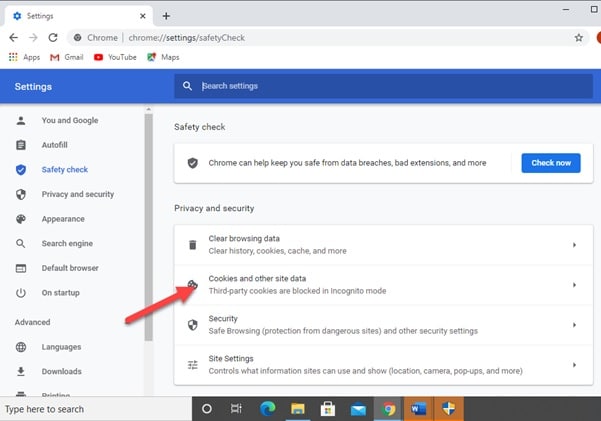This screenshot has width=601, height=421.
Task: Reload the page with refresh icon
Action: point(53,38)
